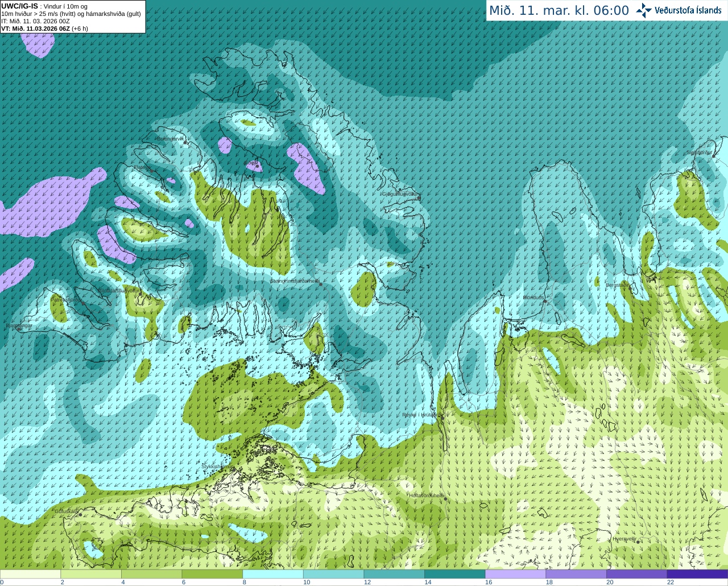Image resolution: width=728 pixels, height=586 pixels.
Task: Click the Bolungarvík station label
Action: coord(171,139)
